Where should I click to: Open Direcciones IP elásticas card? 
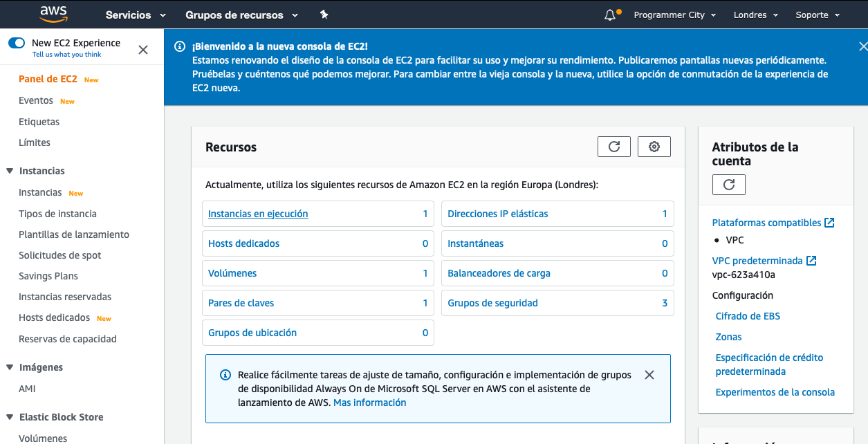557,214
